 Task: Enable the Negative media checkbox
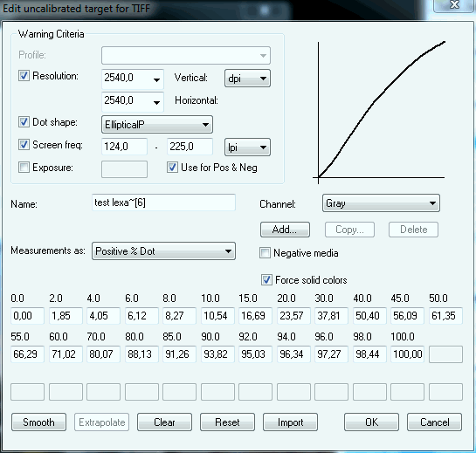[265, 253]
